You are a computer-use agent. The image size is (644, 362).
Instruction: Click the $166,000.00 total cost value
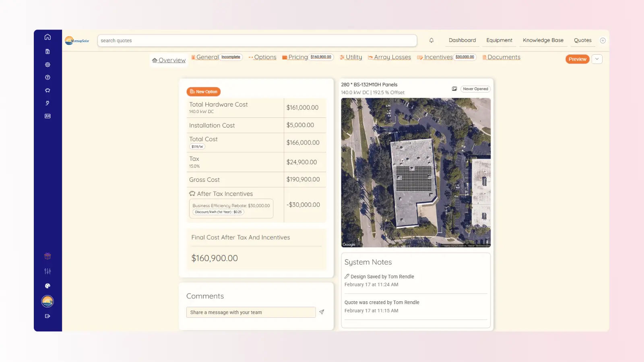point(303,142)
